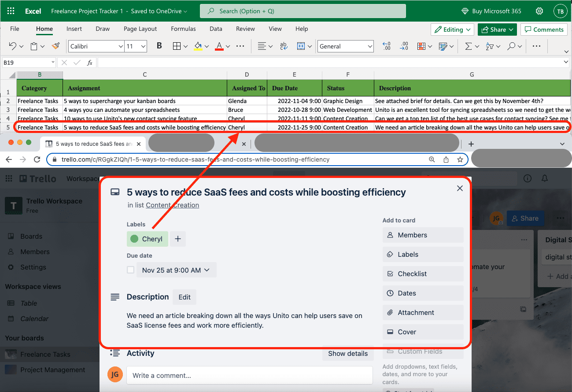The image size is (572, 392).
Task: Click the Undo arrow in Excel
Action: tap(13, 46)
